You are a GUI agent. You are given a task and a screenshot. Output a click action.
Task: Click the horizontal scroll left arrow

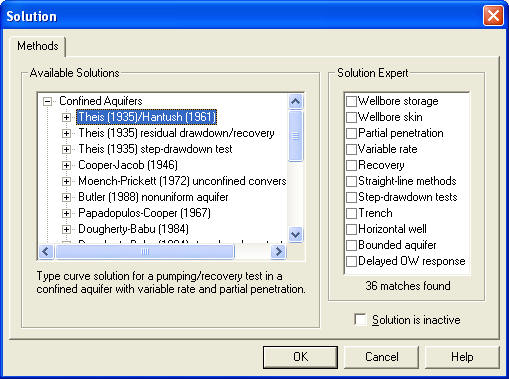click(46, 251)
